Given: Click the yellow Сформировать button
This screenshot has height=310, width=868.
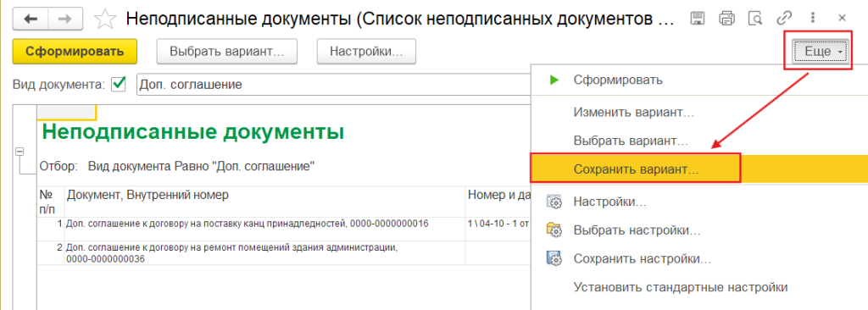Looking at the screenshot, I should click(75, 52).
